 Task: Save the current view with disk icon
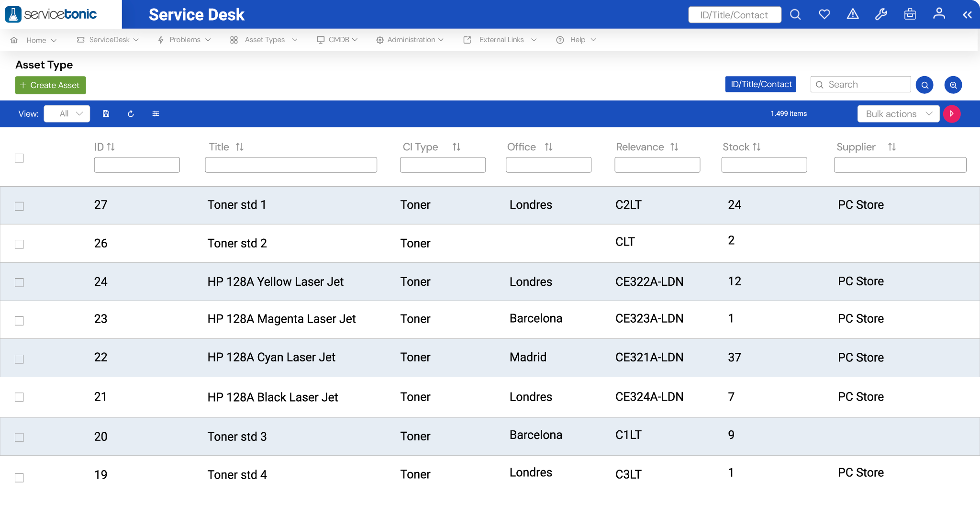(x=106, y=114)
